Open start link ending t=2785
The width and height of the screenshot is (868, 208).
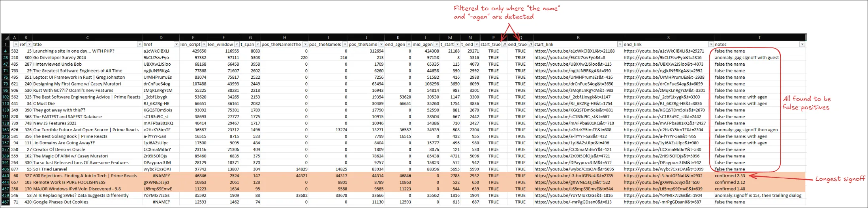[573, 176]
